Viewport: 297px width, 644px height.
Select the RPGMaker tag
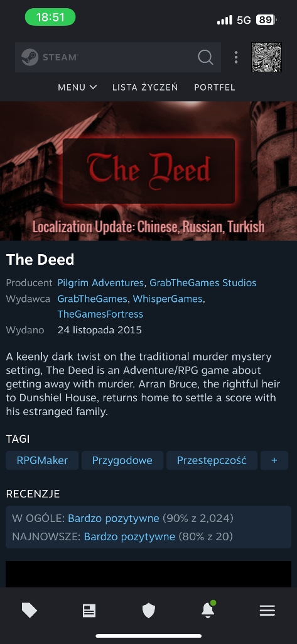coord(42,460)
